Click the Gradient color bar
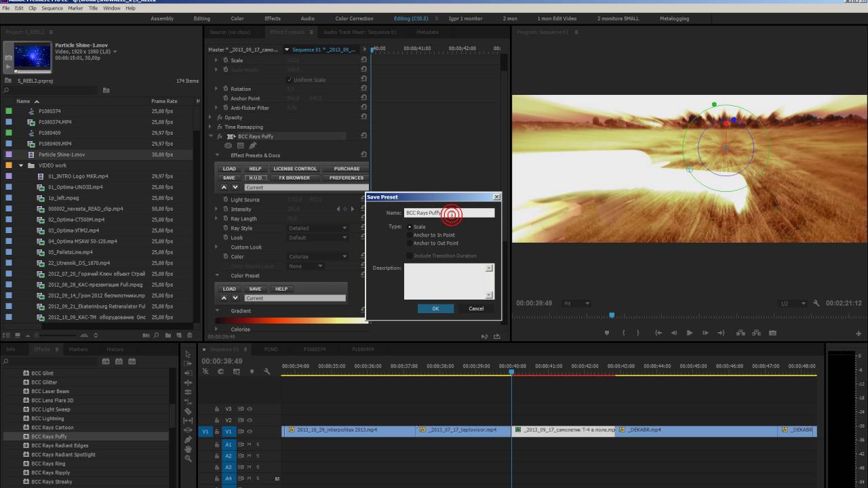 click(x=292, y=321)
